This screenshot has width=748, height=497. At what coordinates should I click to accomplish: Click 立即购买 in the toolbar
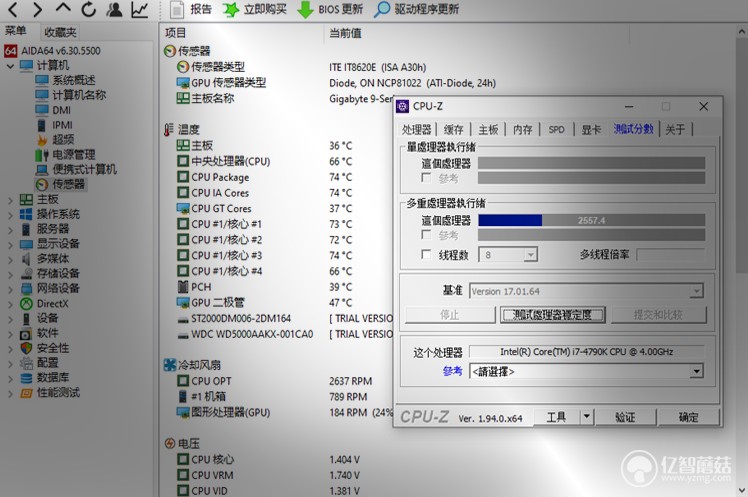(x=255, y=9)
